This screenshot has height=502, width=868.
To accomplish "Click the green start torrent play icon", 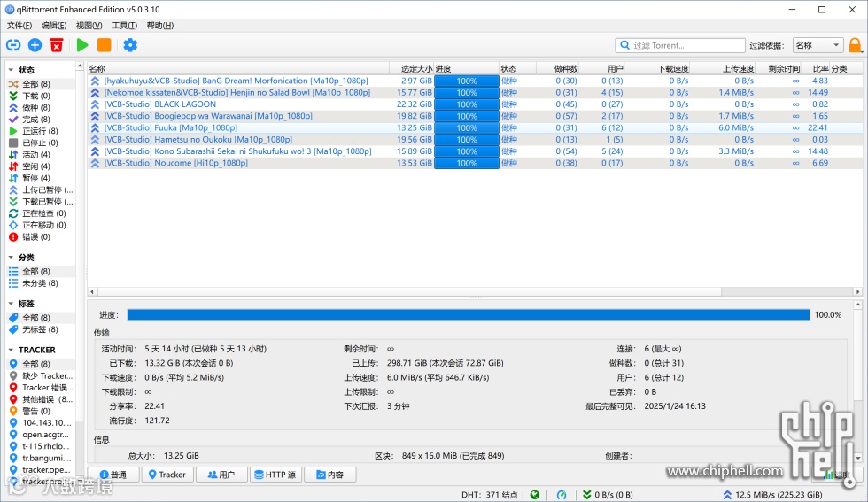I will click(82, 45).
